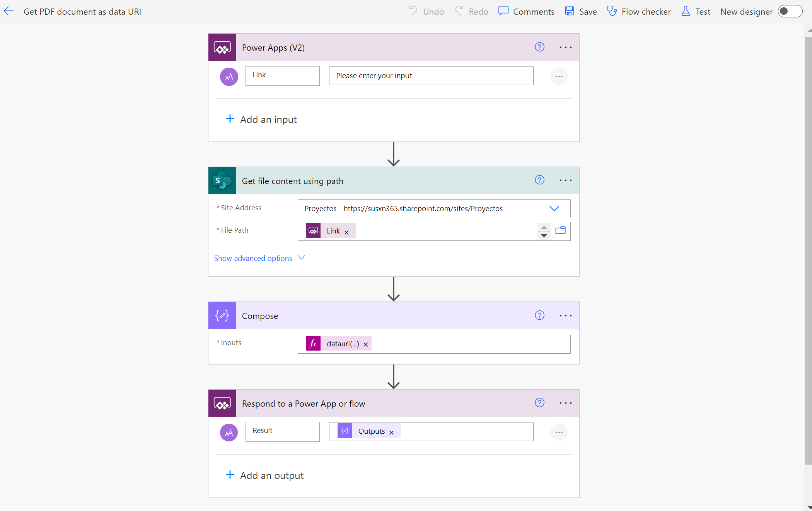Open the ellipsis menu on Get file content using path

[x=565, y=181]
